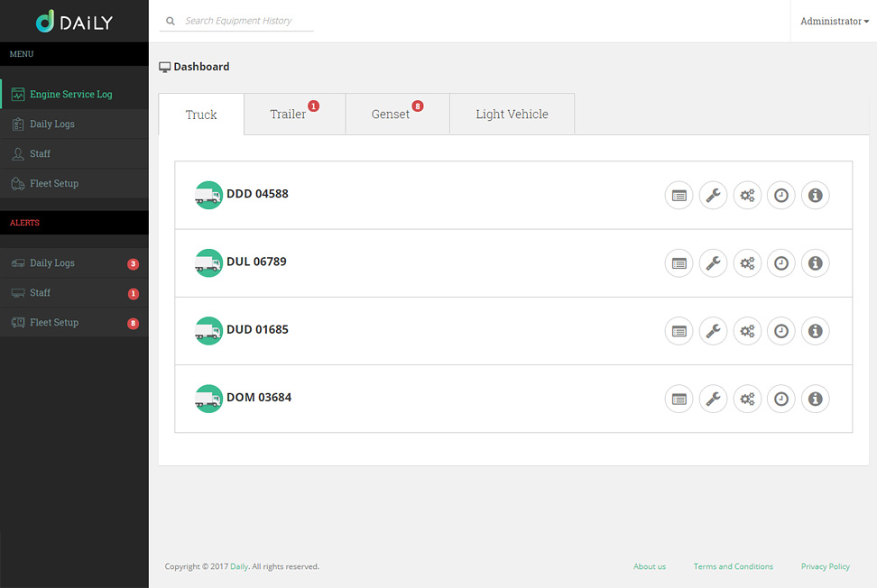
Task: Select the Light Vehicle tab
Action: (x=512, y=115)
